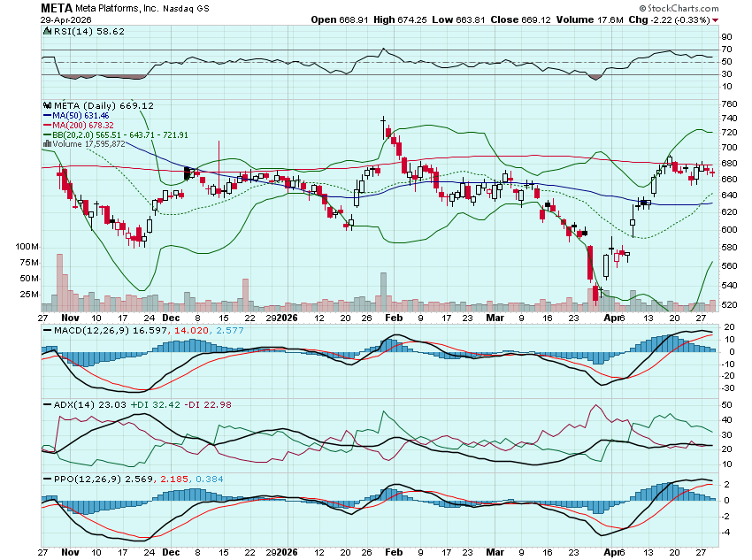This screenshot has width=752, height=560.
Task: Click the Feb label on the price x-axis
Action: (394, 316)
